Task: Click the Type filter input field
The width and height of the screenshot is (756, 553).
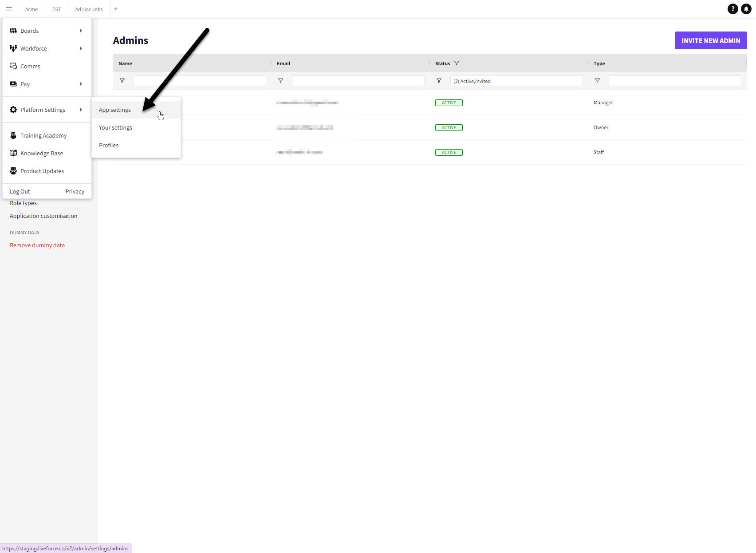Action: 675,81
